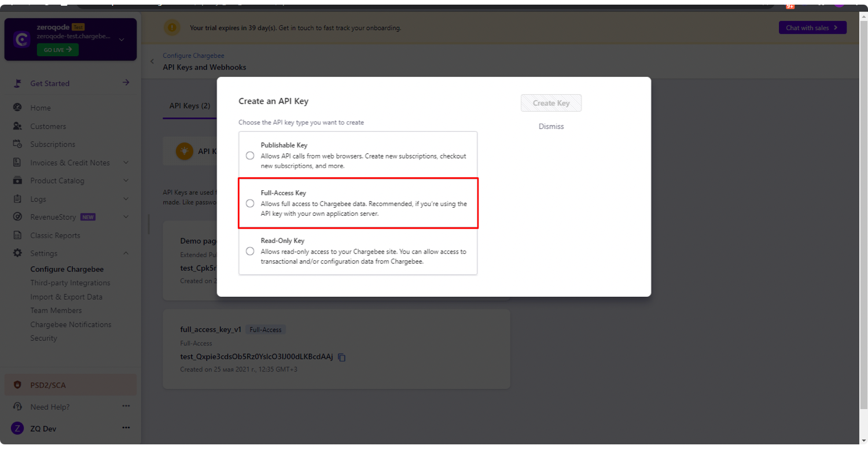Select the Full-Access Key radio button
This screenshot has width=868, height=449.
[250, 203]
